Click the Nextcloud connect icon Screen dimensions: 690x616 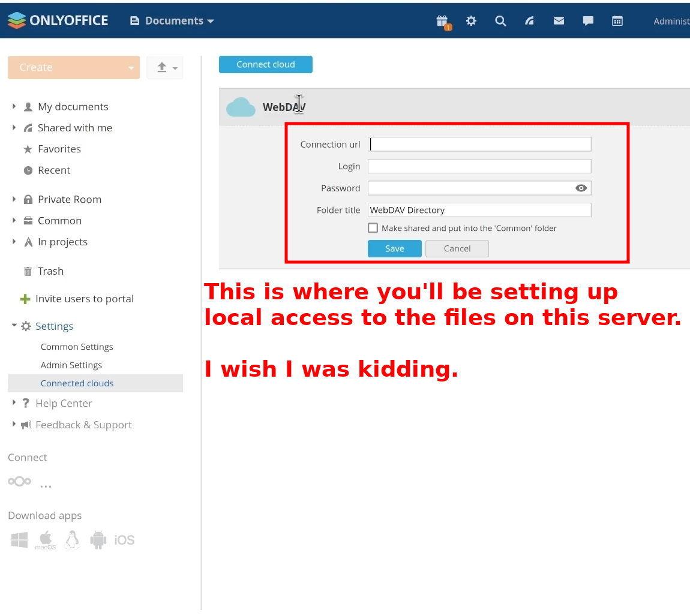coord(19,482)
